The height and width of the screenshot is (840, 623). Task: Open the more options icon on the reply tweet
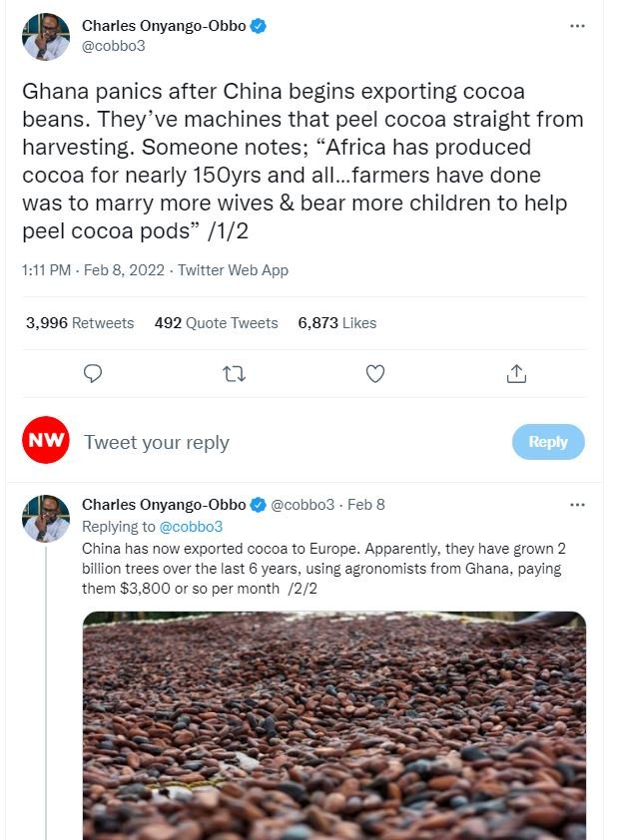577,504
